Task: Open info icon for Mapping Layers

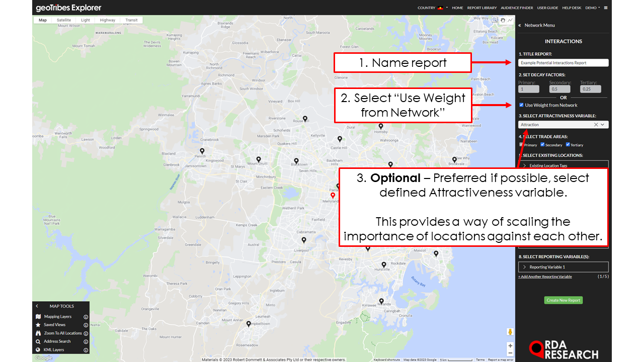Action: tap(86, 317)
